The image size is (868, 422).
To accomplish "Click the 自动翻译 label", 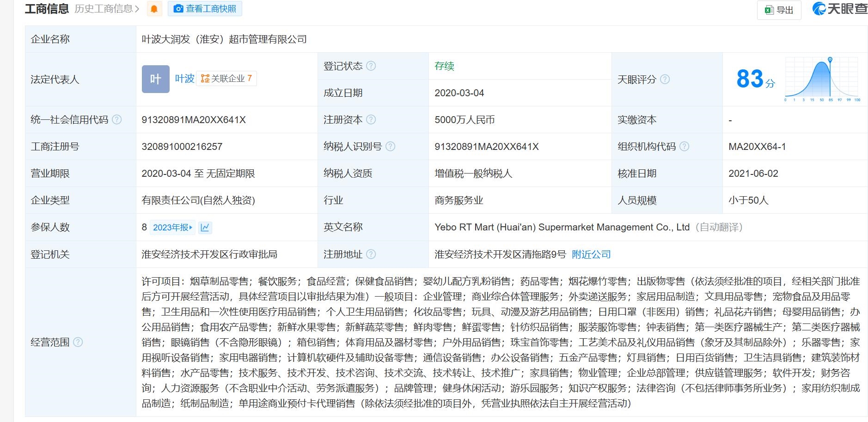I will point(718,227).
